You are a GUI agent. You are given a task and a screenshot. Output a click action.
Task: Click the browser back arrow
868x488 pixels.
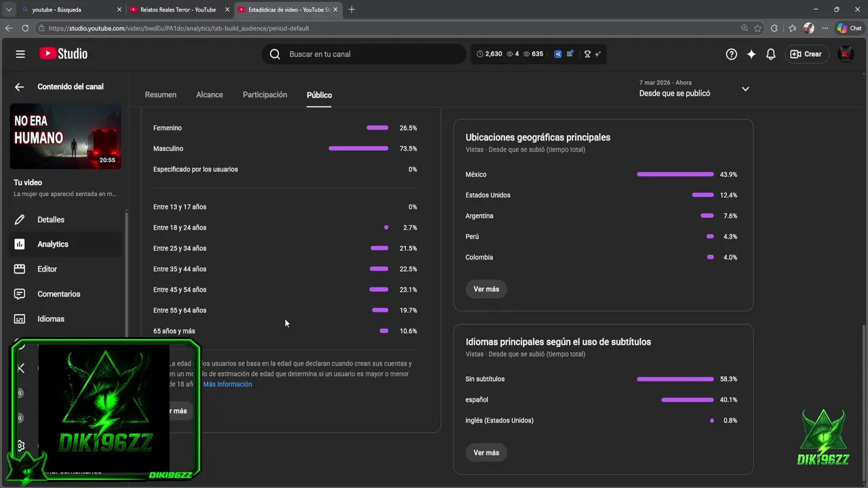point(9,28)
